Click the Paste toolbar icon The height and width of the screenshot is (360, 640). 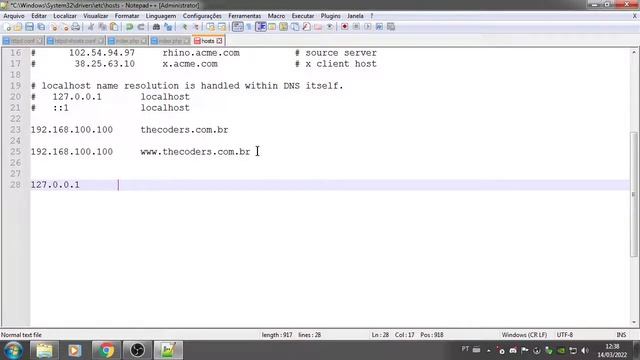point(114,27)
